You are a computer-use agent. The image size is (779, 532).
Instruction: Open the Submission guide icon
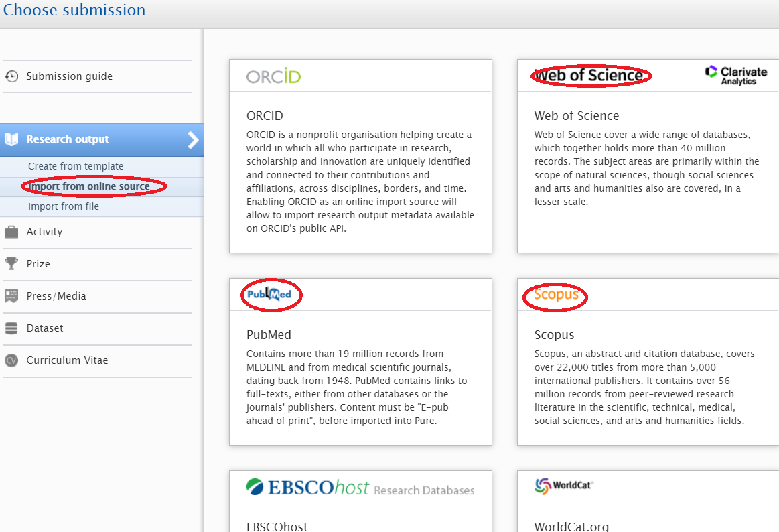click(11, 76)
